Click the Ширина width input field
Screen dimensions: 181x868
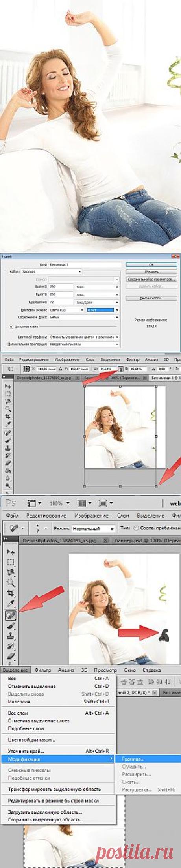pos(61,287)
